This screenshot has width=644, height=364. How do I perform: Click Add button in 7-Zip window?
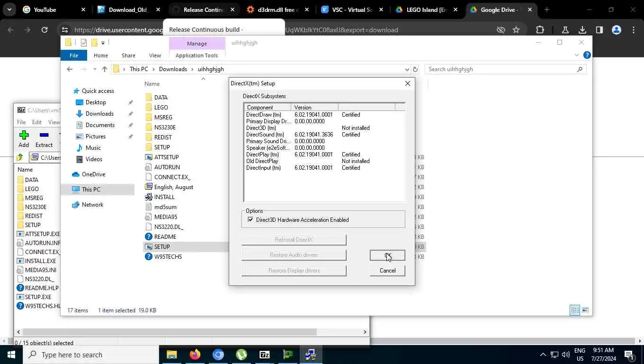[x=24, y=139]
